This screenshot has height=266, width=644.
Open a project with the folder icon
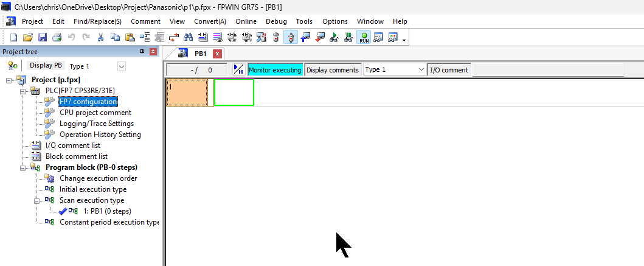(28, 37)
